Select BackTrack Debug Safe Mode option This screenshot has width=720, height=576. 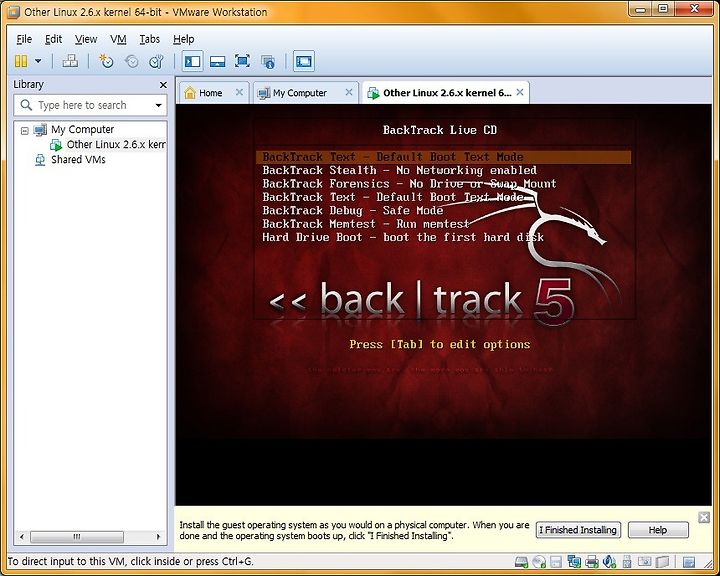353,210
